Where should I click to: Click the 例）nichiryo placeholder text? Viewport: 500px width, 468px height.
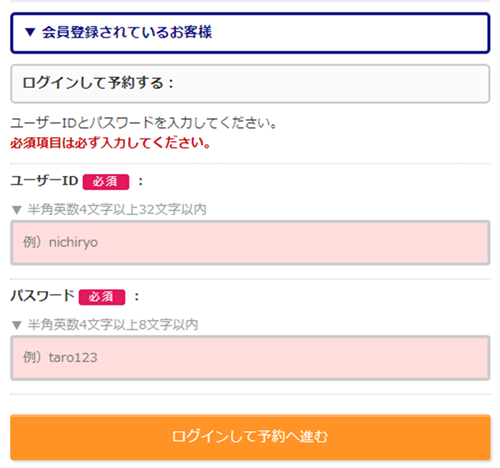tap(61, 242)
